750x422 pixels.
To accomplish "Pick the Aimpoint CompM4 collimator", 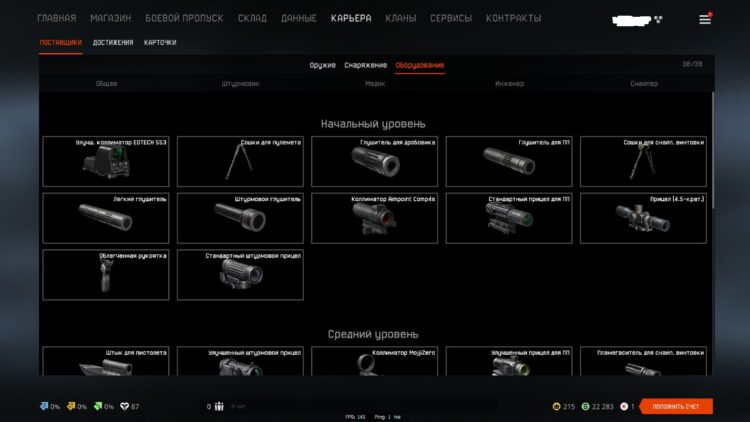I will 375,218.
